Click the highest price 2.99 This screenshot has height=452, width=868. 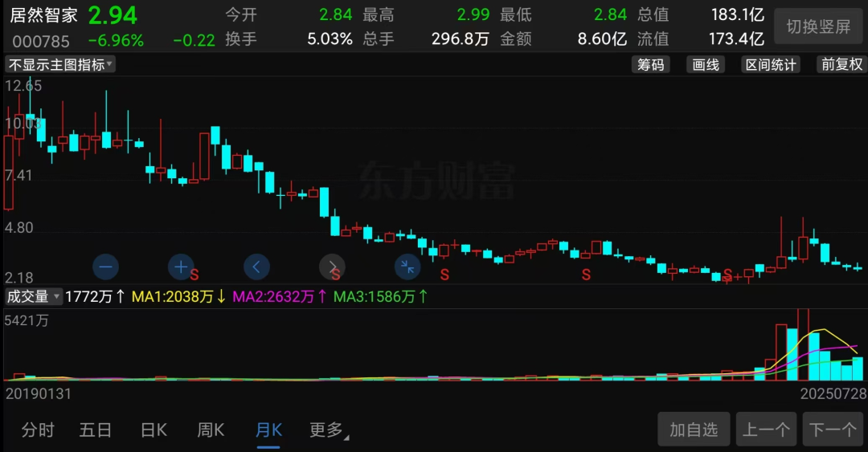pyautogui.click(x=473, y=14)
